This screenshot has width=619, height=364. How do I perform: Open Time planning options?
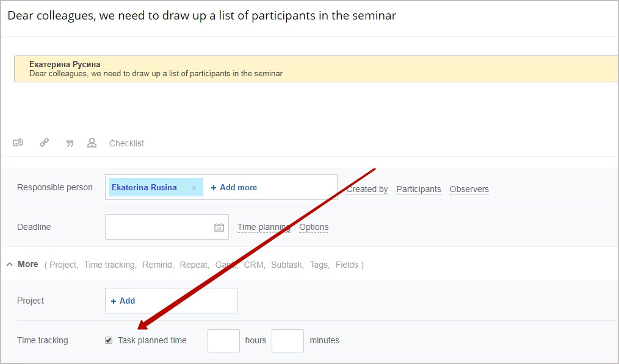pyautogui.click(x=264, y=227)
